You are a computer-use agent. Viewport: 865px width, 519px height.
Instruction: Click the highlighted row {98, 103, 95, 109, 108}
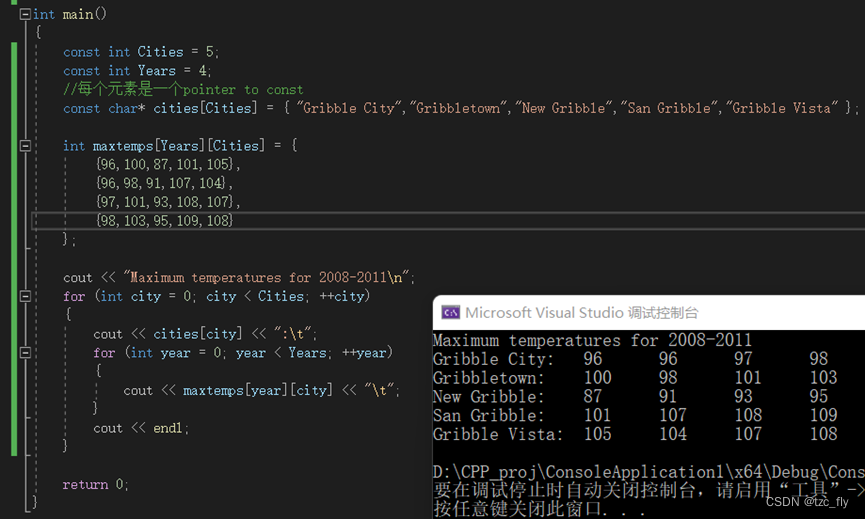coord(164,221)
